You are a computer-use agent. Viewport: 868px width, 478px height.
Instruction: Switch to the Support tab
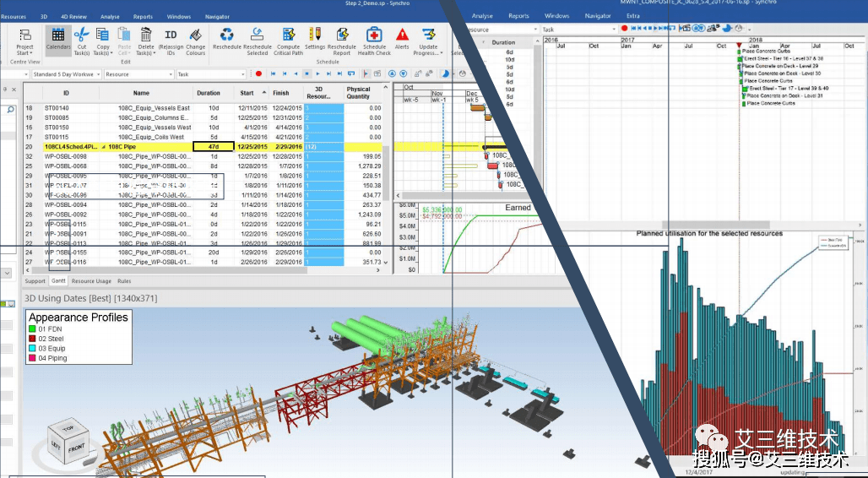coord(35,281)
